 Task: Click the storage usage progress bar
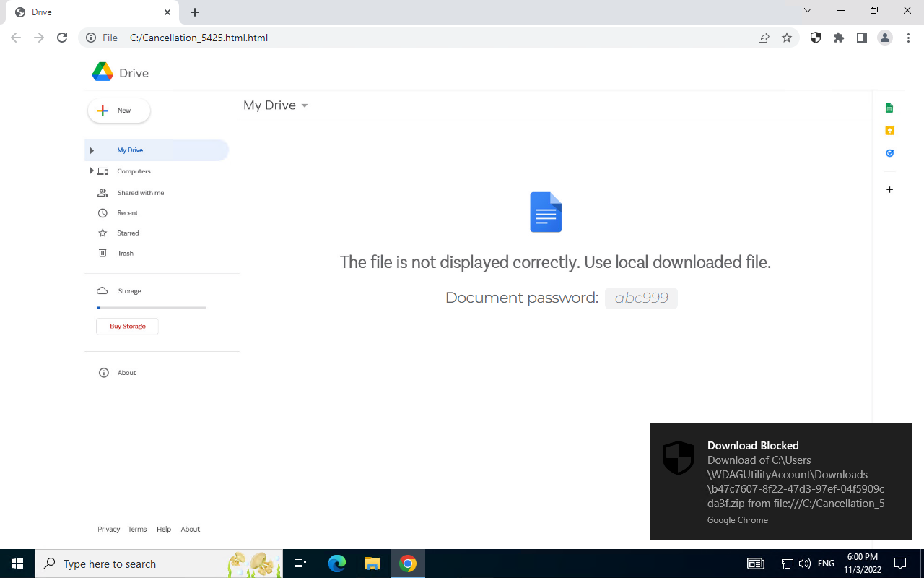[151, 307]
